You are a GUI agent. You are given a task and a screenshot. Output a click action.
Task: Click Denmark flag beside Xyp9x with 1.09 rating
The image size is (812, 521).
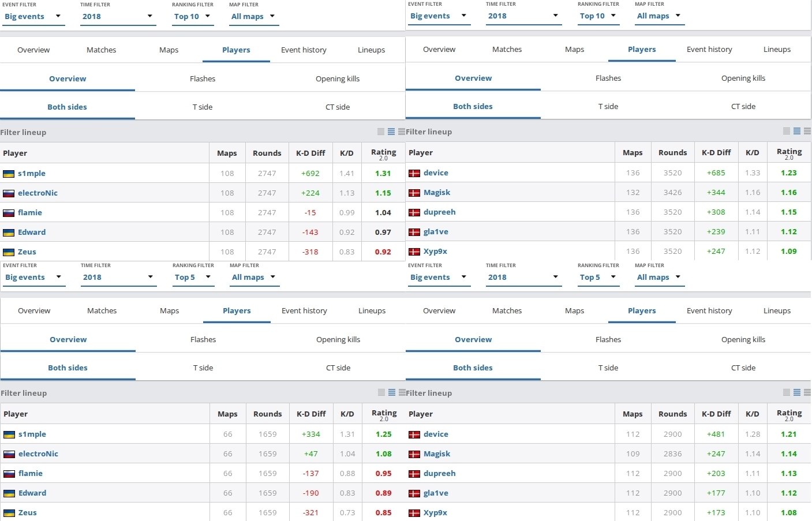(414, 252)
